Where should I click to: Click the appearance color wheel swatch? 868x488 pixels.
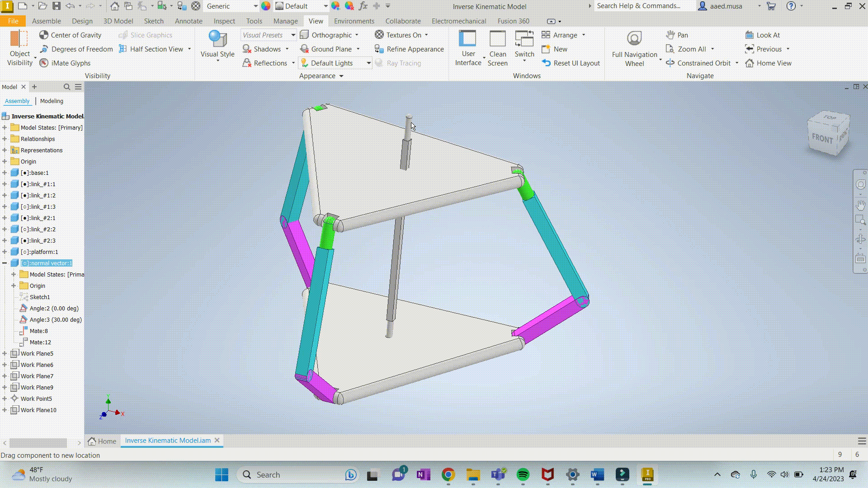coord(266,6)
